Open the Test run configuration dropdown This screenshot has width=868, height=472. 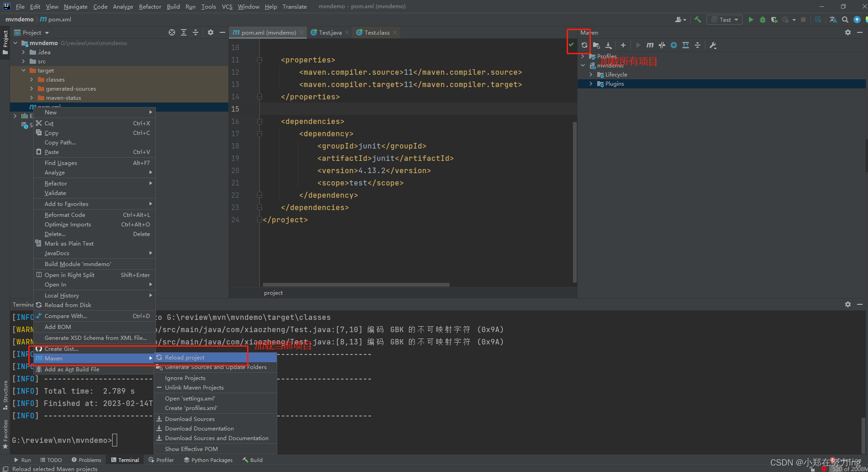[724, 20]
